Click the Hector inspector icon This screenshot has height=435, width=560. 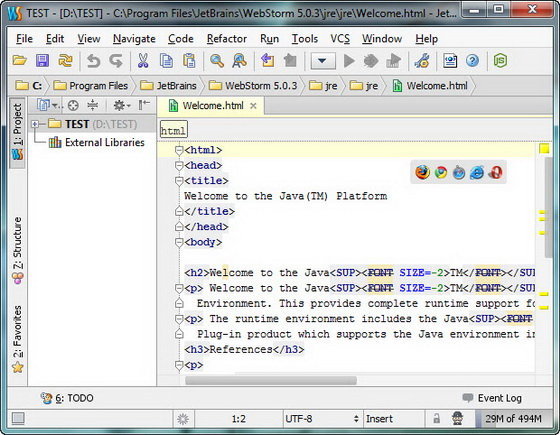click(457, 419)
